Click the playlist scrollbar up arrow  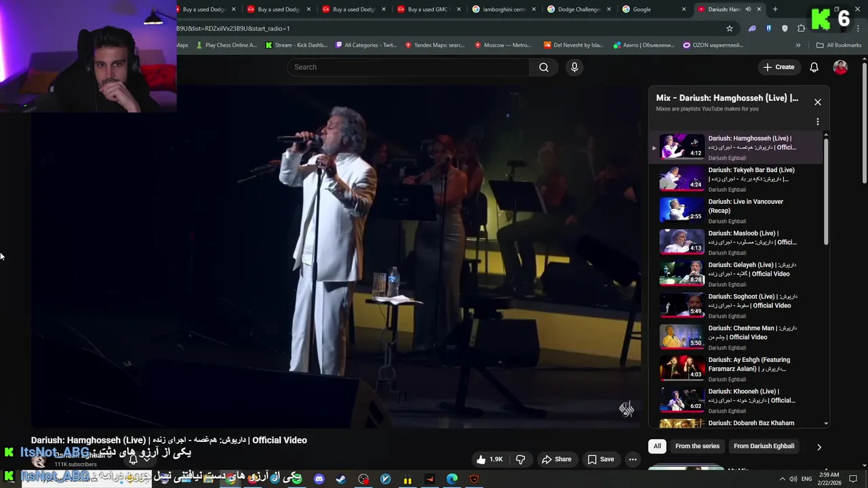tap(826, 135)
